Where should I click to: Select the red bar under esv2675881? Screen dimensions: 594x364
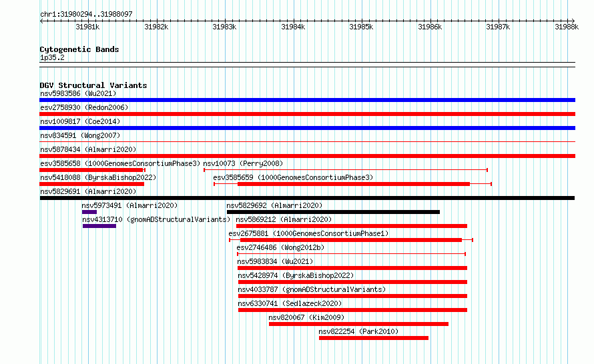point(351,240)
